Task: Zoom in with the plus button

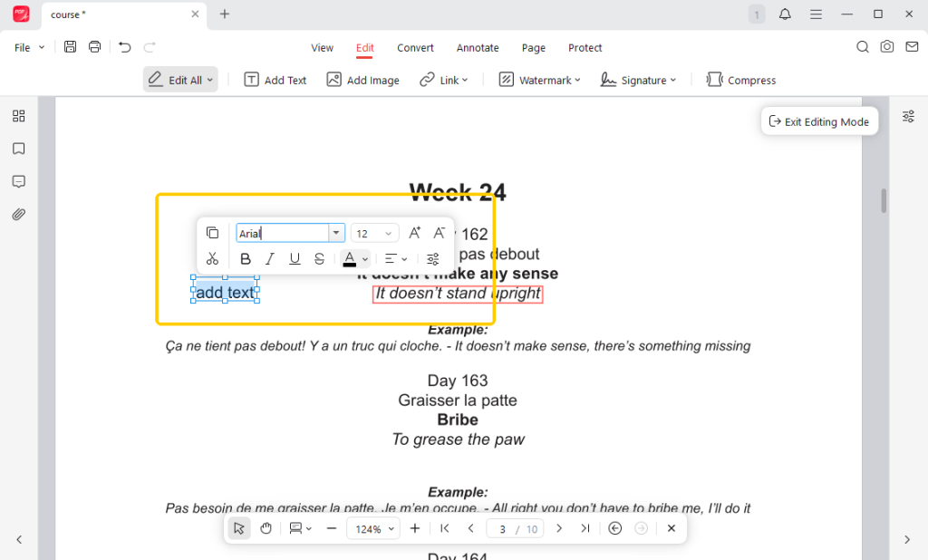Action: tap(415, 528)
